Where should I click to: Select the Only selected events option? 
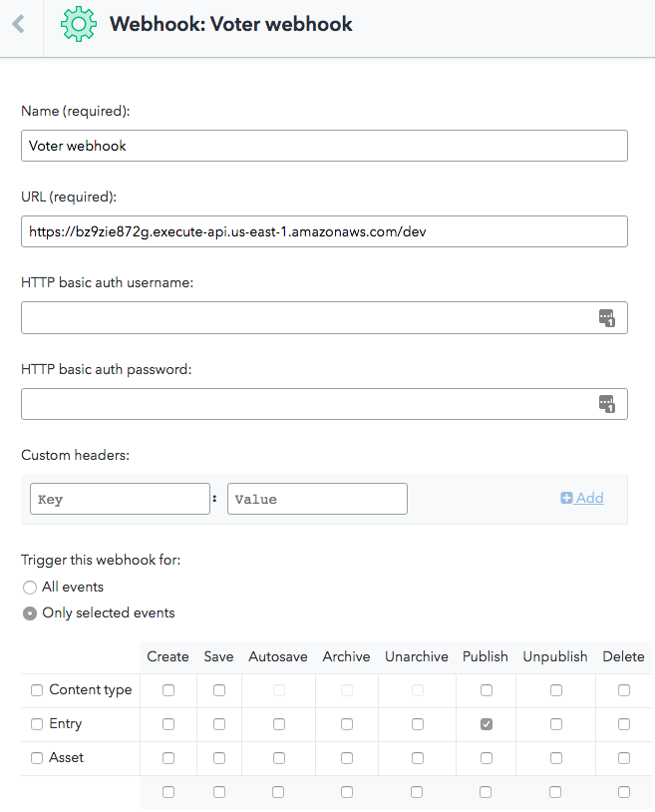tap(30, 613)
